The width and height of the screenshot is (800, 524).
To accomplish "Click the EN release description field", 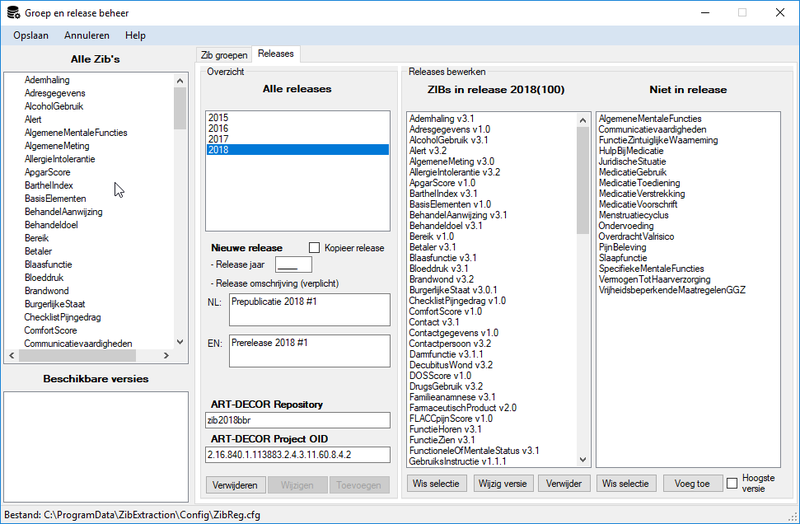I will click(310, 351).
